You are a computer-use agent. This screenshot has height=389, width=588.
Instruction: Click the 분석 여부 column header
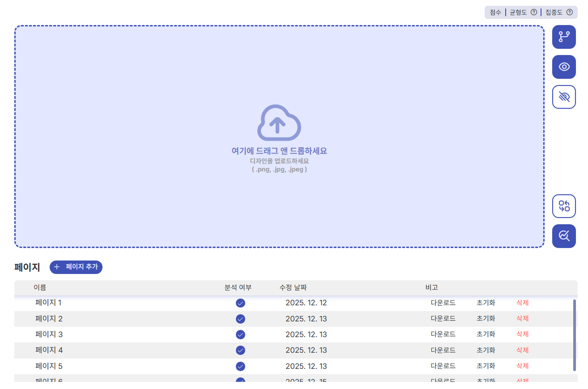coord(238,287)
